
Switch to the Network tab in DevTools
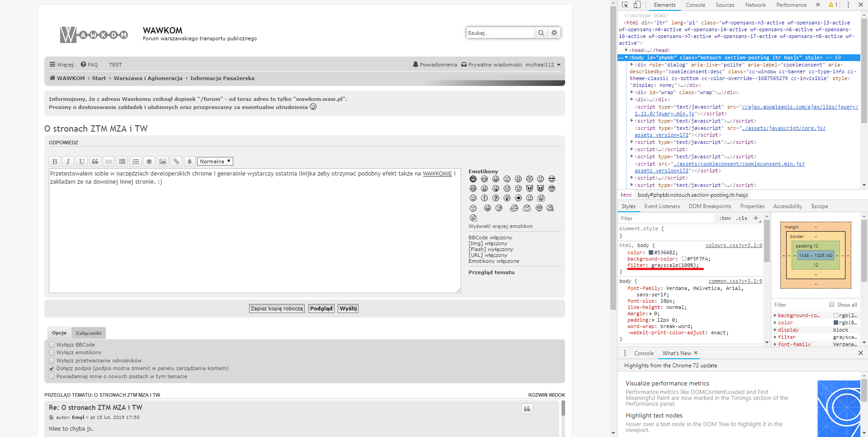[x=755, y=5]
